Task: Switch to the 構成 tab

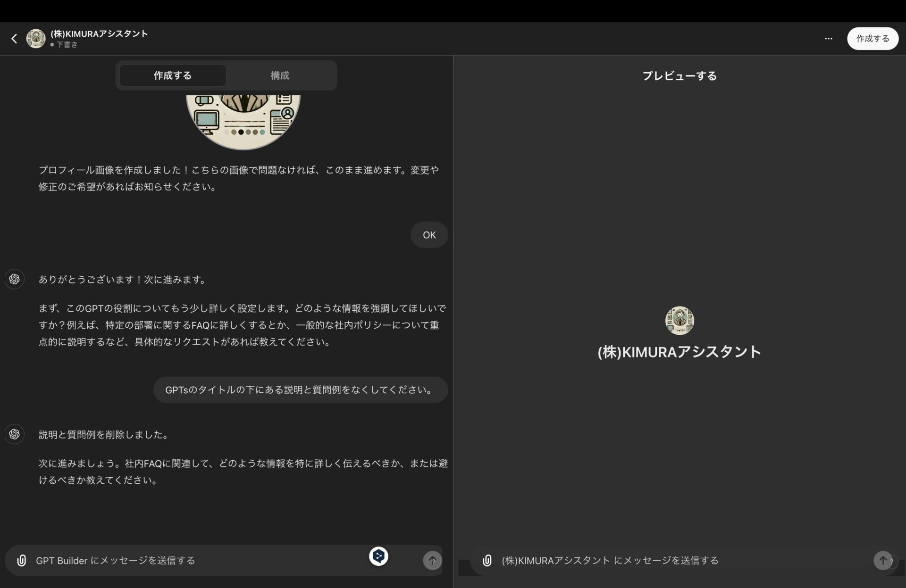Action: (x=280, y=75)
